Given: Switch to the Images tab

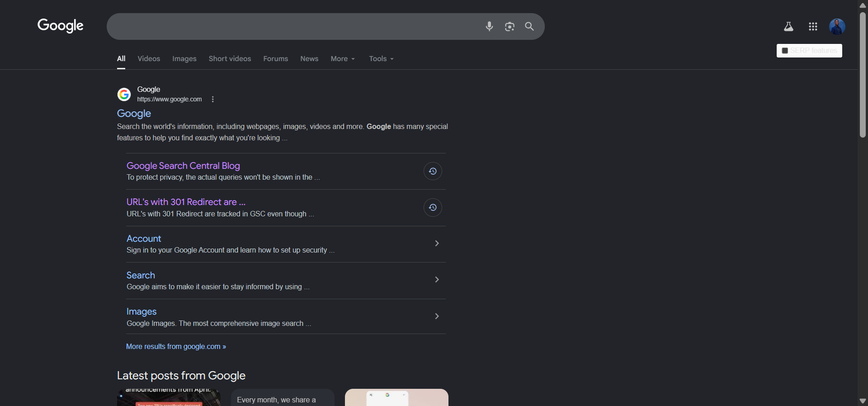Looking at the screenshot, I should (184, 59).
